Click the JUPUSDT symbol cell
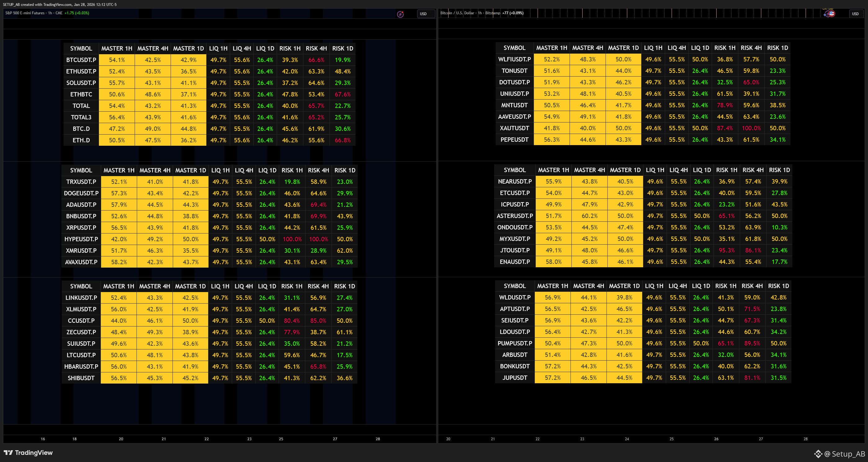 (x=515, y=378)
